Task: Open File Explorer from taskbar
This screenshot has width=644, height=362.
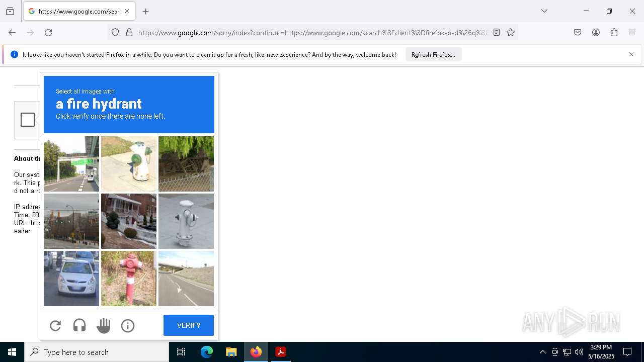Action: coord(231,352)
